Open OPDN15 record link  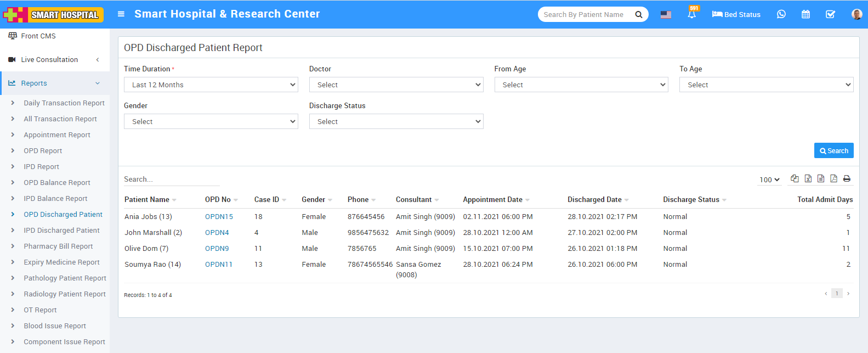(x=219, y=217)
